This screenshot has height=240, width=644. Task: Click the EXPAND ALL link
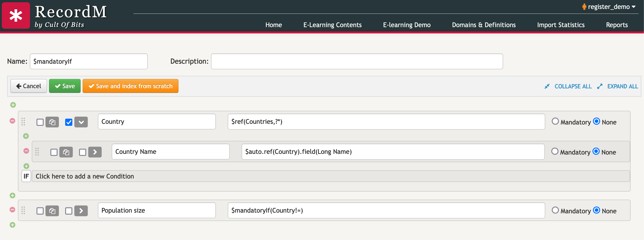pos(623,86)
